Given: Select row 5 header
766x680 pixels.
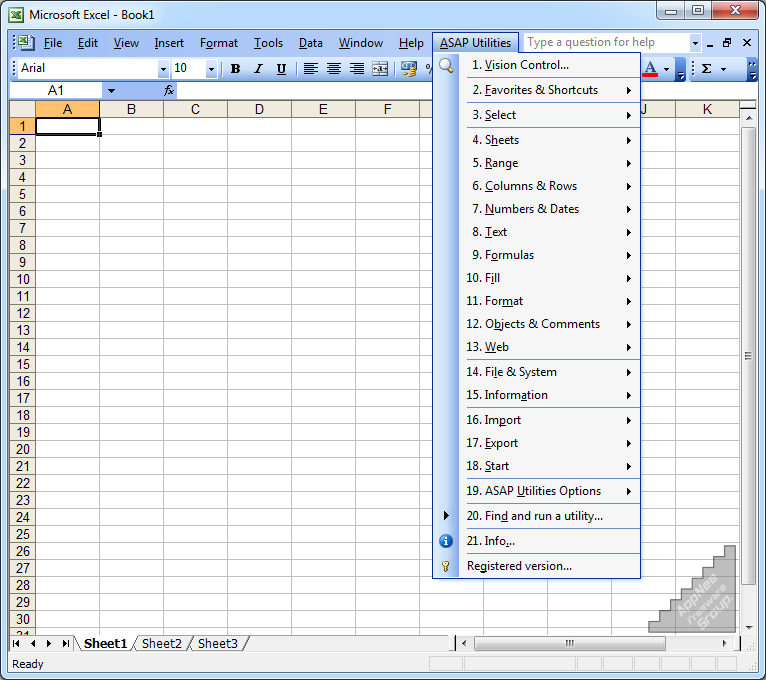Looking at the screenshot, I should [22, 194].
